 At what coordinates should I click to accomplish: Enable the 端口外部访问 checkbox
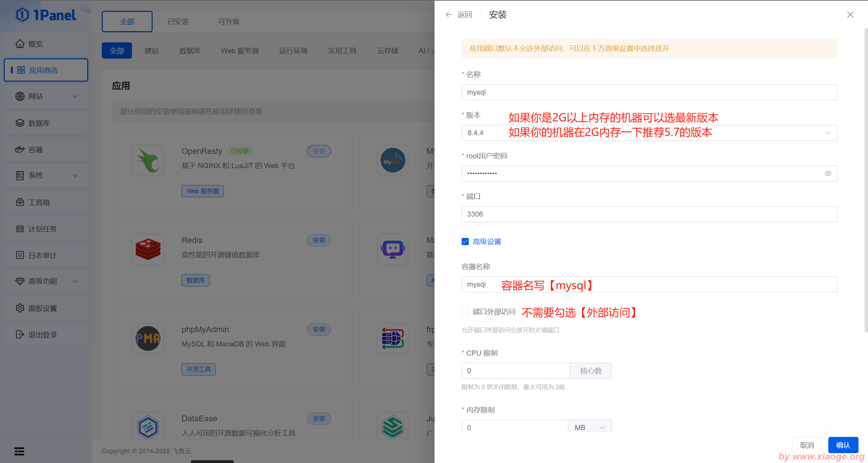(465, 312)
